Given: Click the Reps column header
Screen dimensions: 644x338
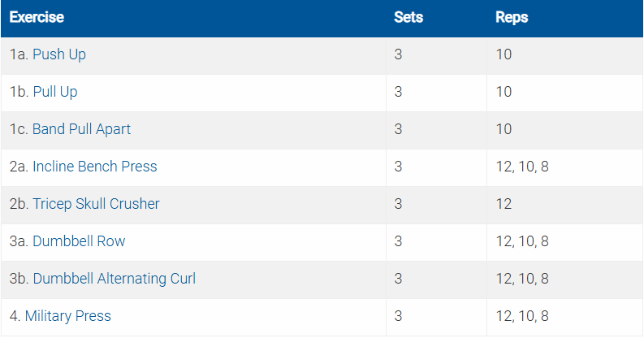Looking at the screenshot, I should 512,18.
